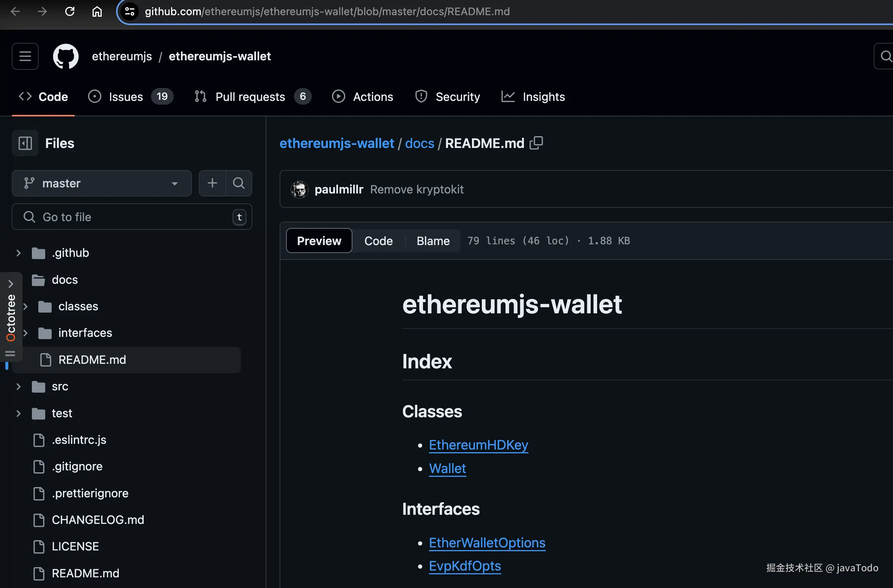The width and height of the screenshot is (893, 588).
Task: Expand the src folder
Action: (18, 387)
